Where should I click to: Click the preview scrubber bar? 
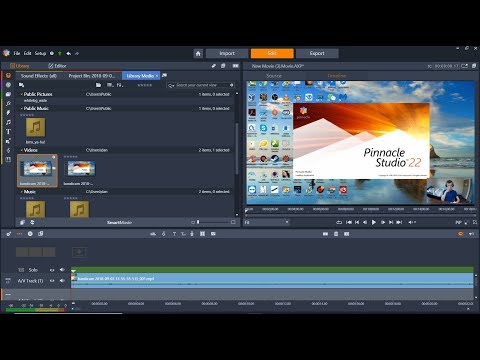pos(361,215)
